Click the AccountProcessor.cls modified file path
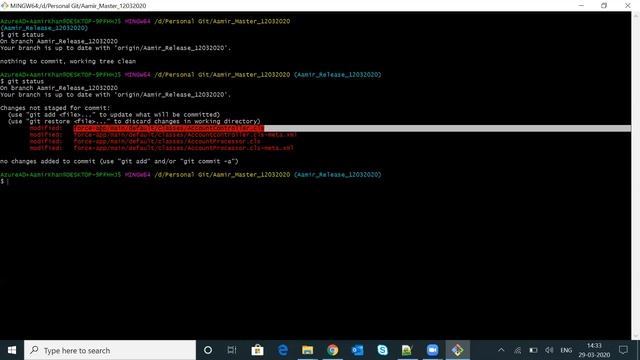 (167, 142)
